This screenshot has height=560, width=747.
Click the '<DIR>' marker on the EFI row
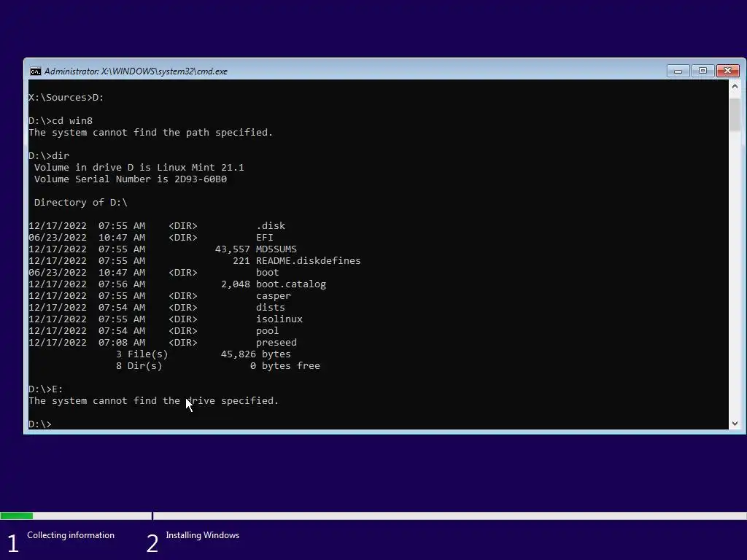pyautogui.click(x=183, y=237)
